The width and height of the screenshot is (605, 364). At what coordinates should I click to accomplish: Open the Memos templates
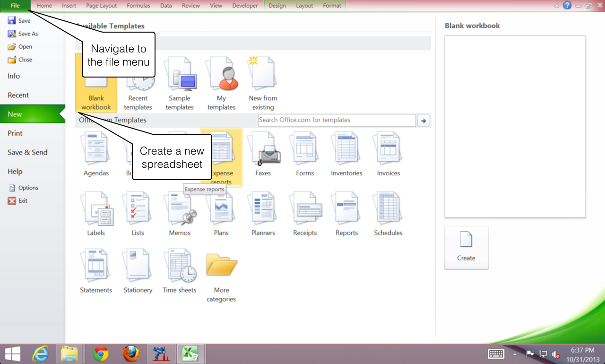tap(180, 210)
